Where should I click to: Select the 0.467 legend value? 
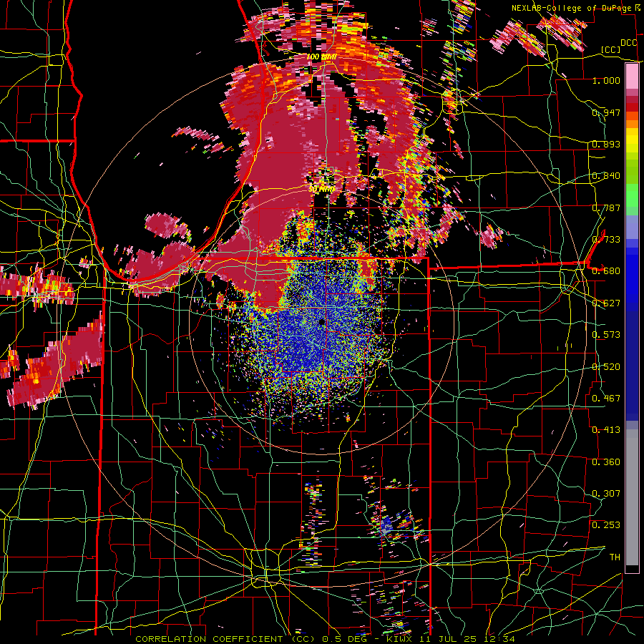[606, 399]
